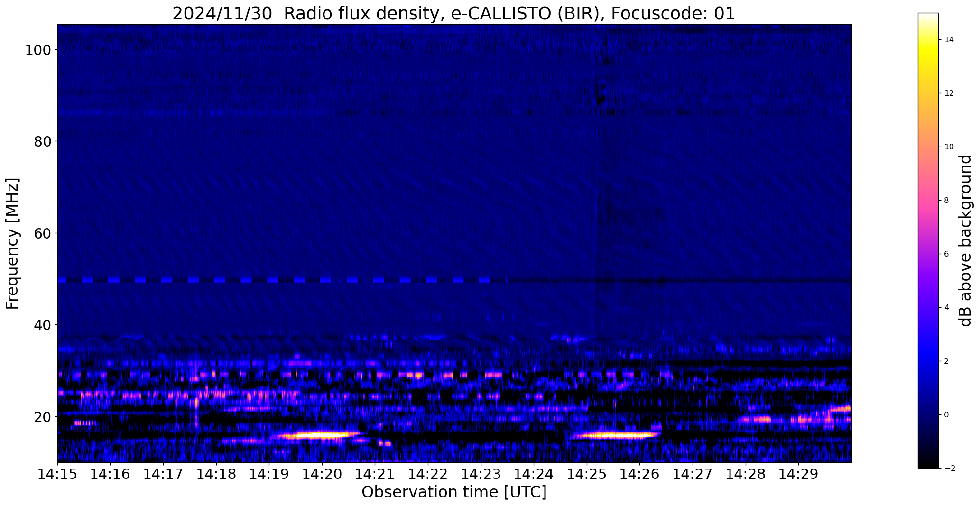980x506 pixels.
Task: Click the colorbar tick label 6
Action: 947,254
